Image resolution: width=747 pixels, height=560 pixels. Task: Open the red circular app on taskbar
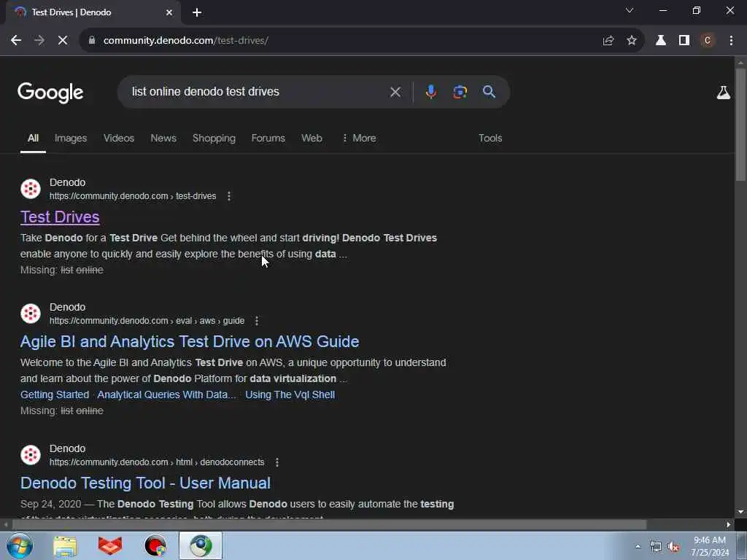(x=155, y=546)
